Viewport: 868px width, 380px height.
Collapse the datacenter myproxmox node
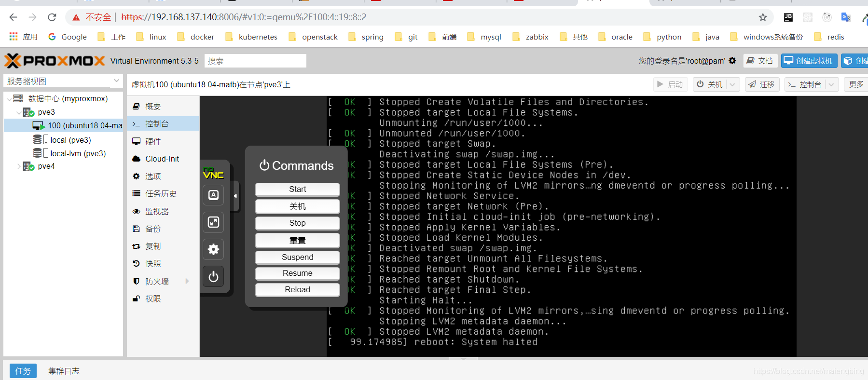click(x=9, y=99)
